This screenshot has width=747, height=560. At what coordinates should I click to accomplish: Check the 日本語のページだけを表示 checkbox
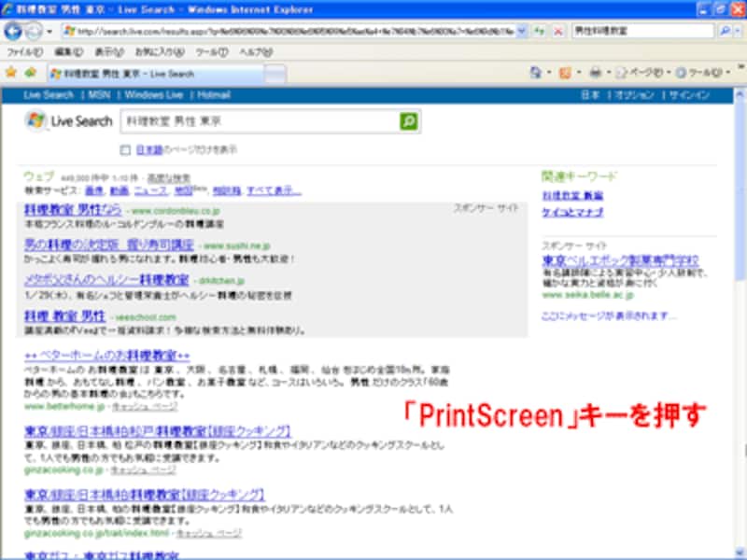click(125, 150)
